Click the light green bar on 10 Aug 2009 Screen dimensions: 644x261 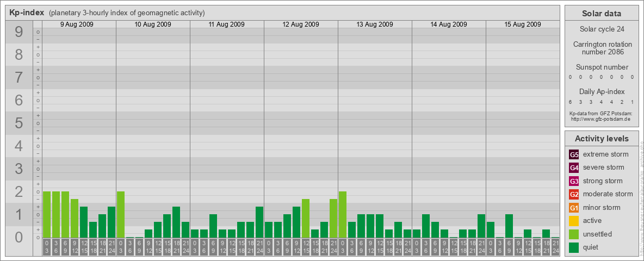[x=121, y=214]
